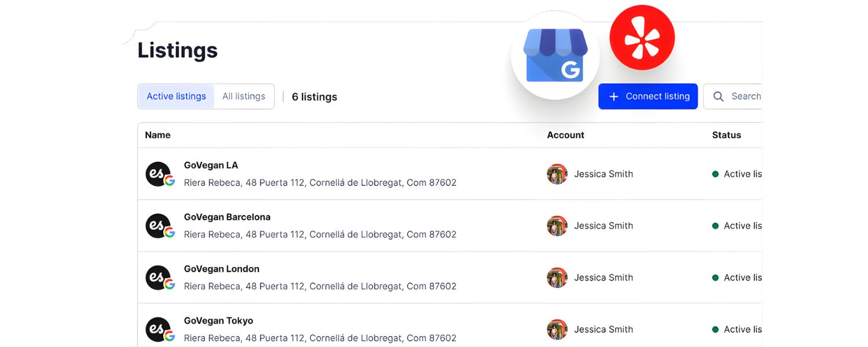Click the magnifier icon in Search box
868x347 pixels.
coord(718,97)
